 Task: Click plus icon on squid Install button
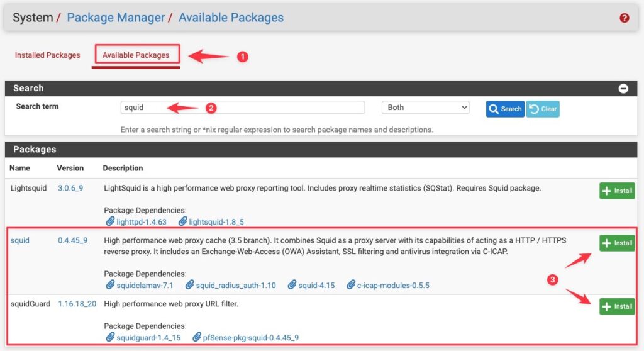tap(606, 243)
